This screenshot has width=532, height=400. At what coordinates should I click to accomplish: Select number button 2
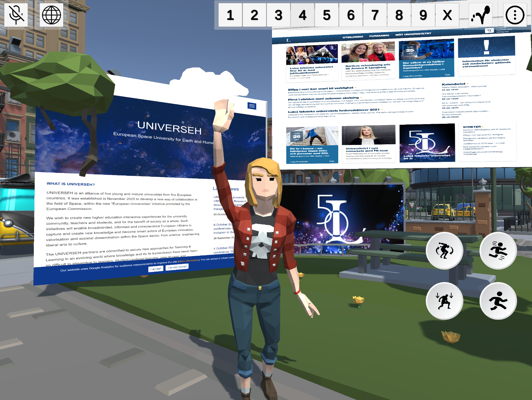254,15
